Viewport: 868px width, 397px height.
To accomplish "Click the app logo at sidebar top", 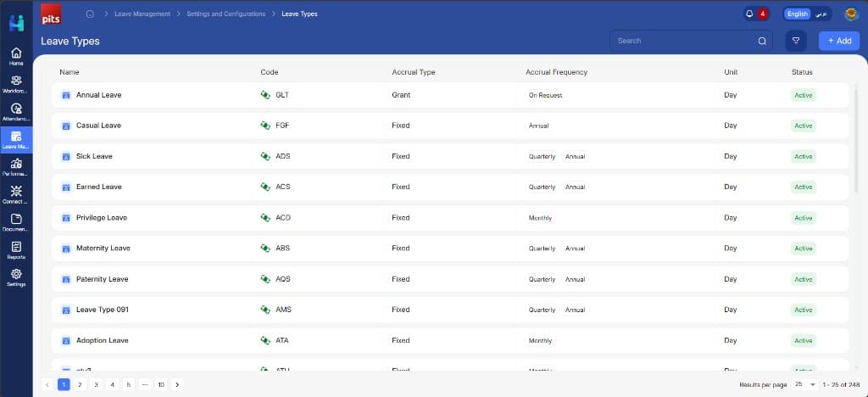I will click(x=17, y=23).
